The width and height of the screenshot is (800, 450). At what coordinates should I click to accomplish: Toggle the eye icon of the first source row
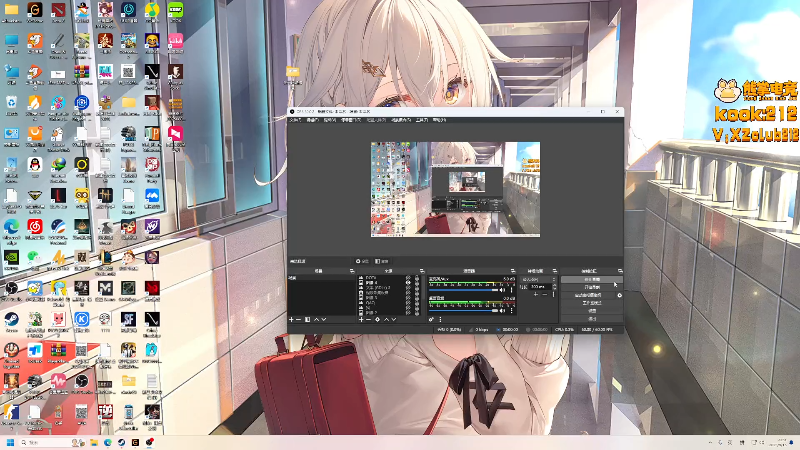coord(408,278)
